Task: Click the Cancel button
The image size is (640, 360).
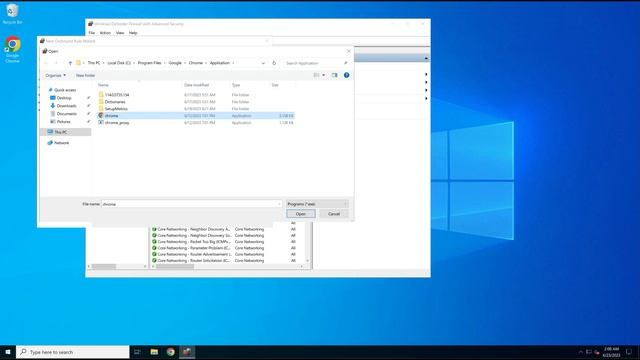Action: 334,214
